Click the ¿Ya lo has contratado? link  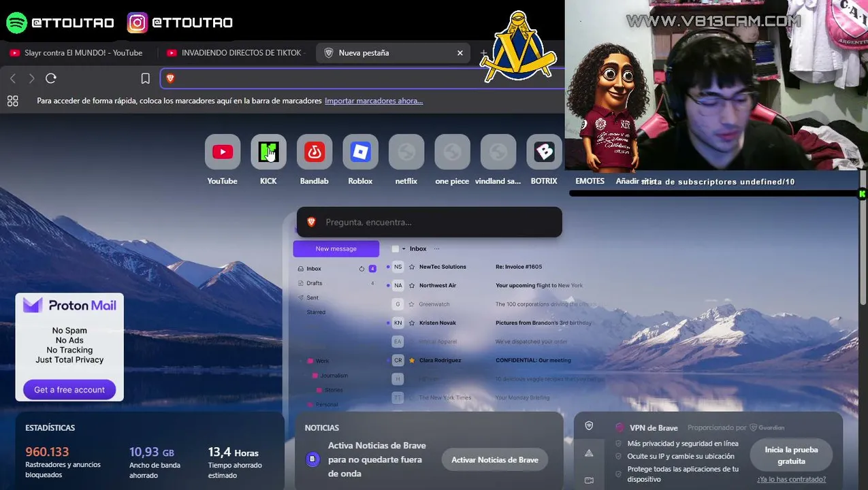(x=791, y=479)
